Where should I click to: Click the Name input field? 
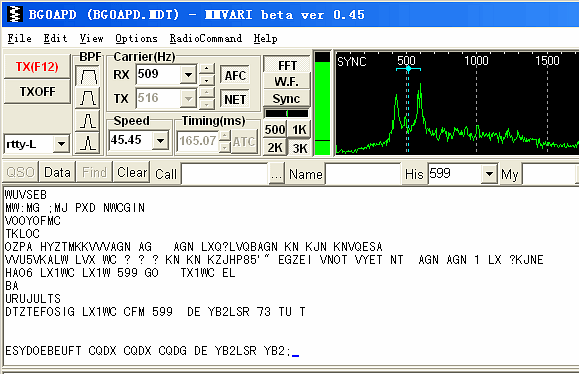click(x=363, y=174)
